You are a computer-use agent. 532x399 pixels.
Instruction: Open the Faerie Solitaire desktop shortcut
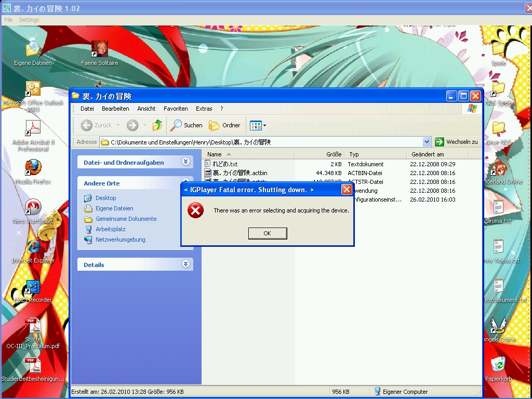coord(100,51)
